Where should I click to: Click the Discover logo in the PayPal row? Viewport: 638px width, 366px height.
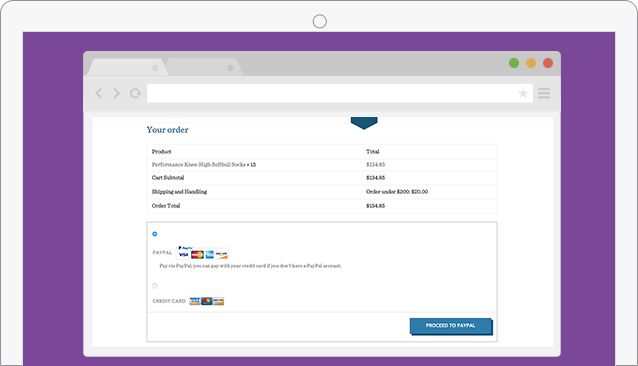point(221,255)
